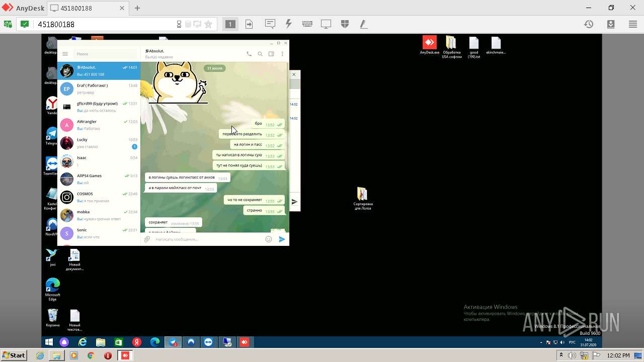Screen dimensions: 644x362
Task: Open the COSMOS chat
Action: point(99,198)
